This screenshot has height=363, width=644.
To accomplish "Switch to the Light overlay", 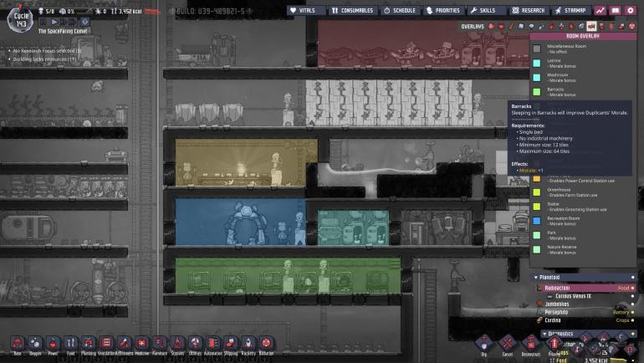I will tap(531, 26).
